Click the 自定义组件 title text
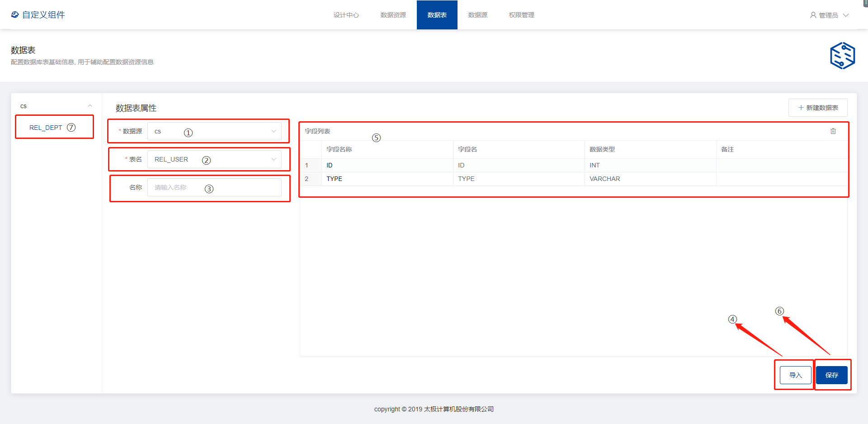The height and width of the screenshot is (424, 868). pos(43,15)
